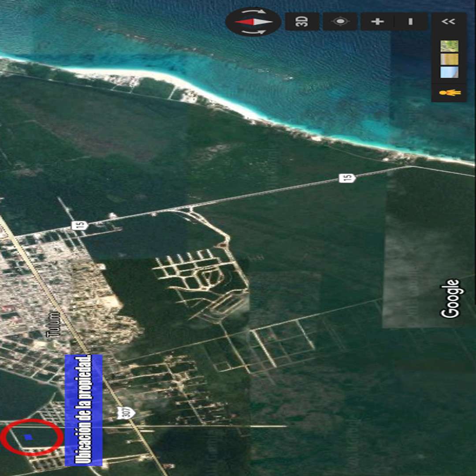Zoom out with the minus button
This screenshot has width=476, height=476.
click(x=411, y=21)
